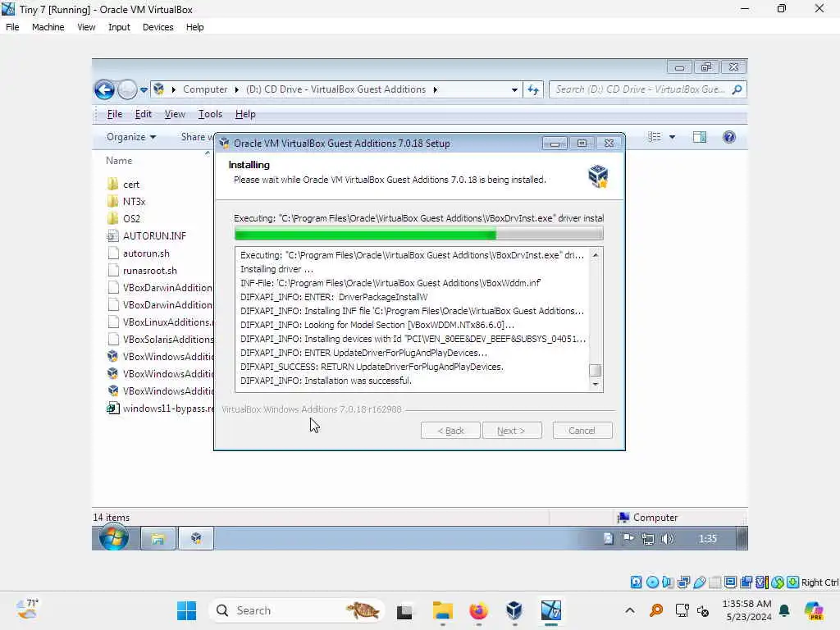Open Firefox from the host taskbar
Screen dimensions: 840x630
tap(478, 610)
